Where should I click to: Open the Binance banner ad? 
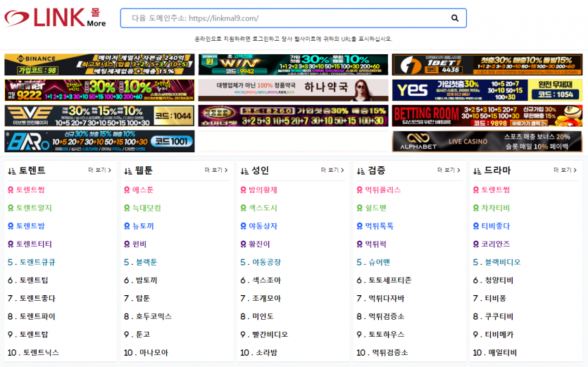(x=99, y=65)
